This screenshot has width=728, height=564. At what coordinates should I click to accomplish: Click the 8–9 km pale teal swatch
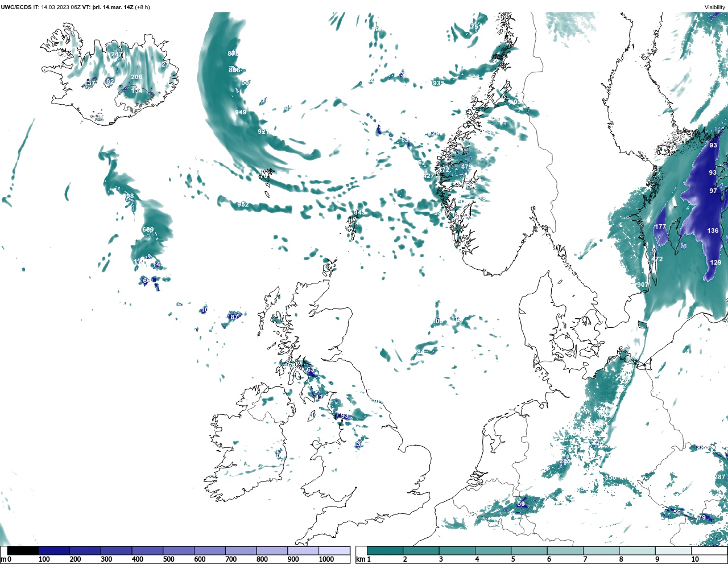click(x=636, y=550)
